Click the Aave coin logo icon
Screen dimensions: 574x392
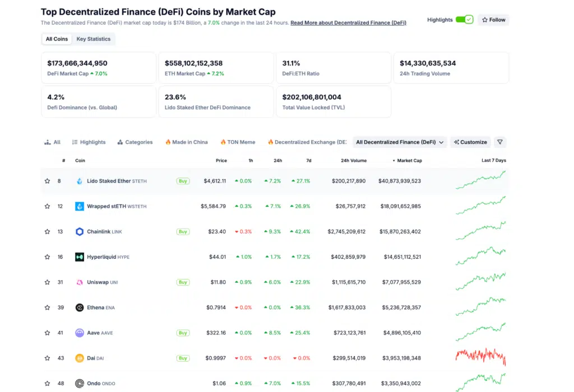[80, 333]
